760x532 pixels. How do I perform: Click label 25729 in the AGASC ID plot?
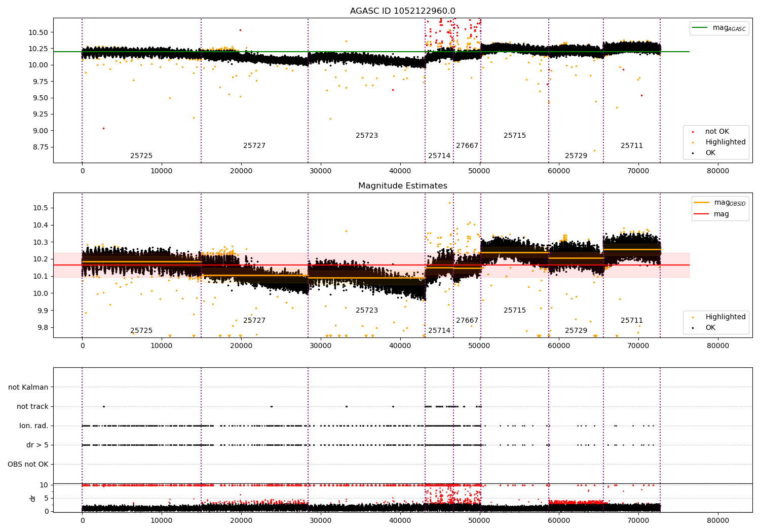[x=576, y=156]
